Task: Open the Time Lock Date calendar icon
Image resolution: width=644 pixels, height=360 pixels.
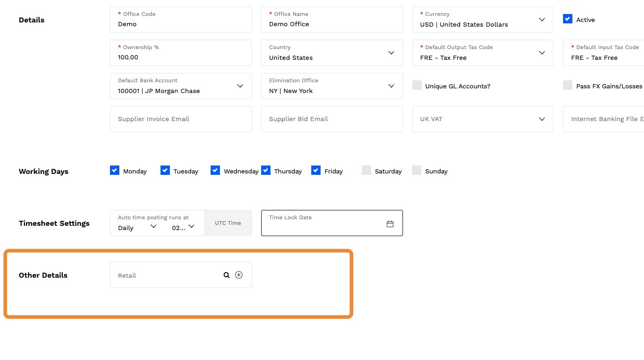Action: tap(390, 224)
